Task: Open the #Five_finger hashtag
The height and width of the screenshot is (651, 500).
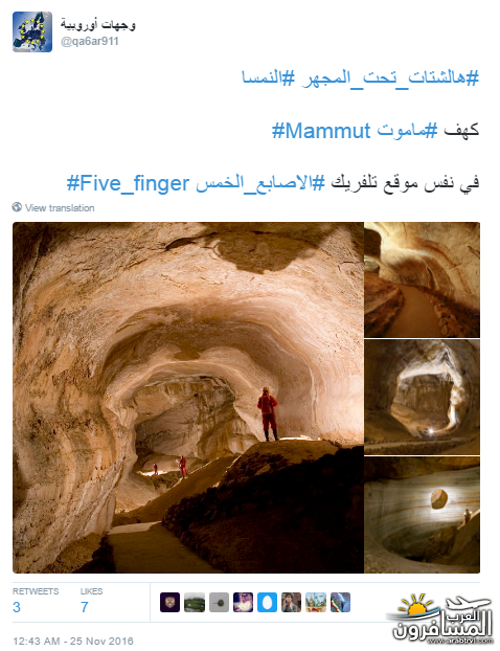Action: (128, 184)
